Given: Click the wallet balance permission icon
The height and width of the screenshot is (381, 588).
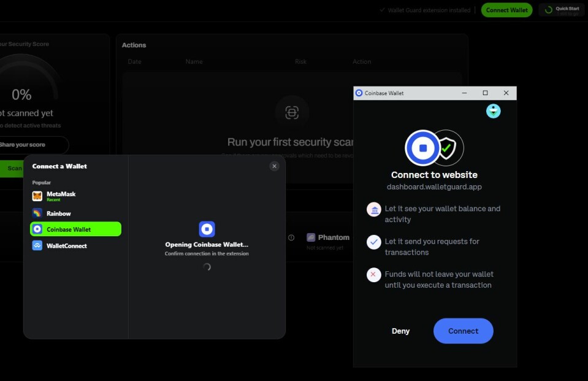Looking at the screenshot, I should coord(374,209).
